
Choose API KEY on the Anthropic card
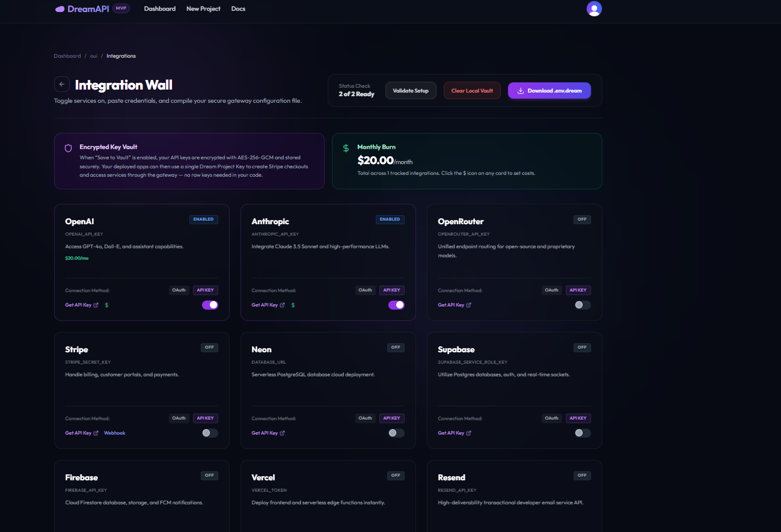pyautogui.click(x=392, y=290)
